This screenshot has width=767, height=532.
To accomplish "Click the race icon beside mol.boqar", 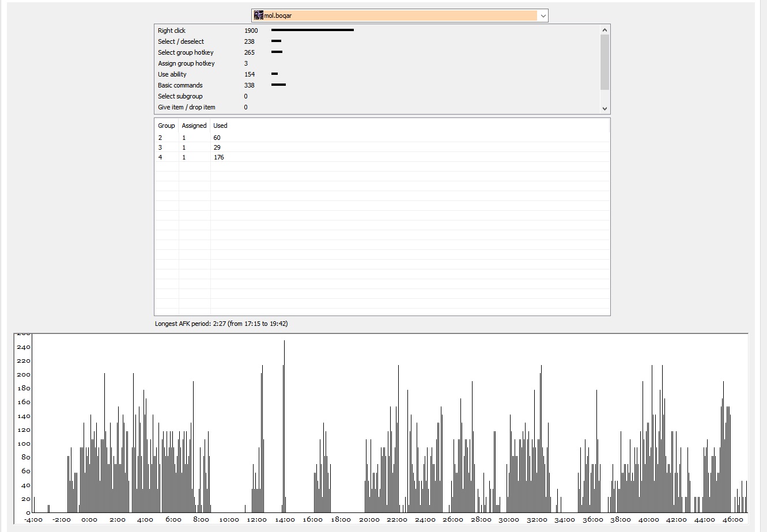I will click(x=259, y=16).
